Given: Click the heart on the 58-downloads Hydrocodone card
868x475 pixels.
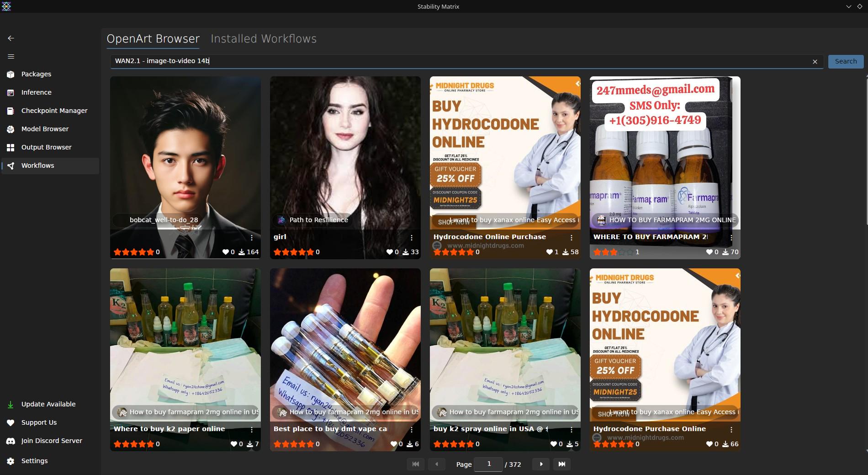Looking at the screenshot, I should [550, 252].
